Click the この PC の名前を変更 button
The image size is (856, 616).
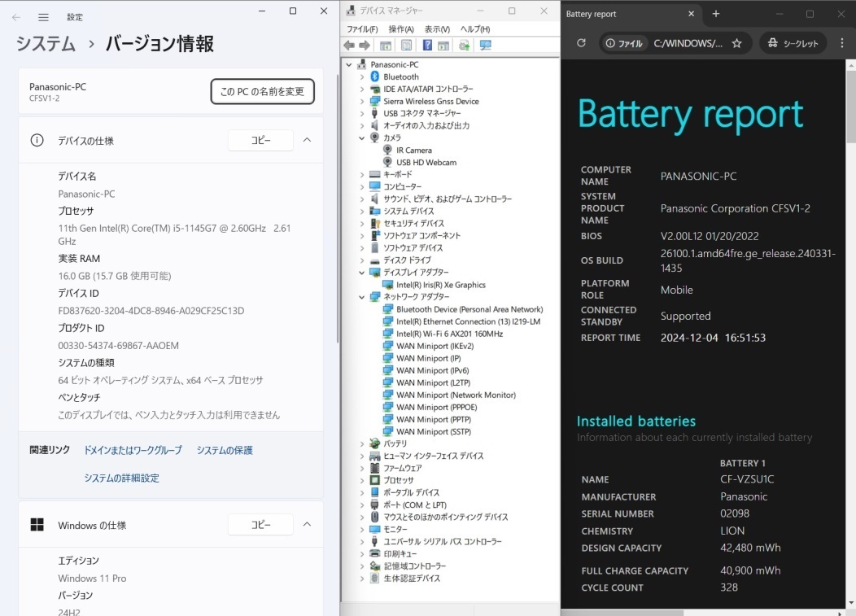point(262,92)
